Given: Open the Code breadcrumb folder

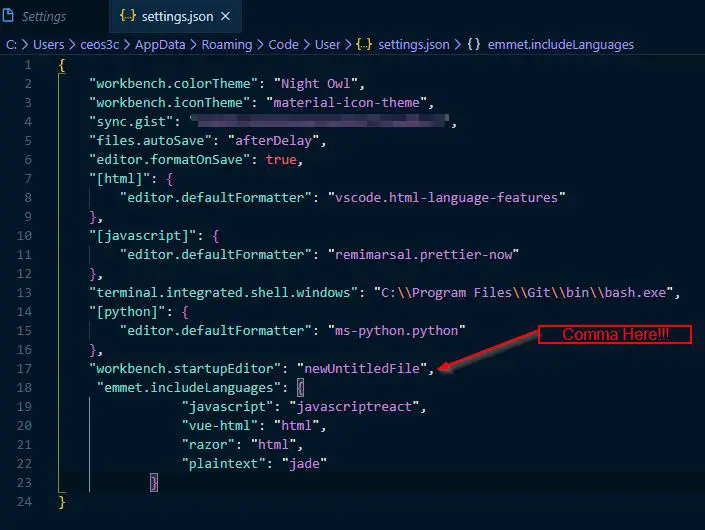Looking at the screenshot, I should pos(284,44).
